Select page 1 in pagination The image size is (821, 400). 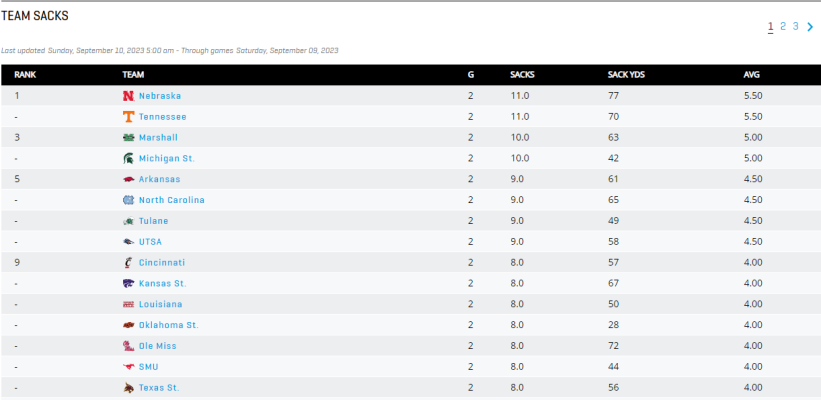pyautogui.click(x=770, y=26)
